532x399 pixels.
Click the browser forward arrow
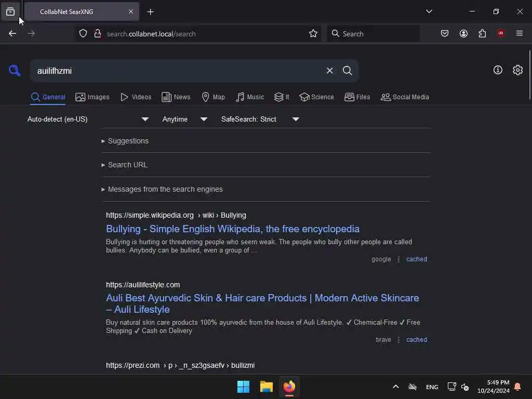coord(31,34)
